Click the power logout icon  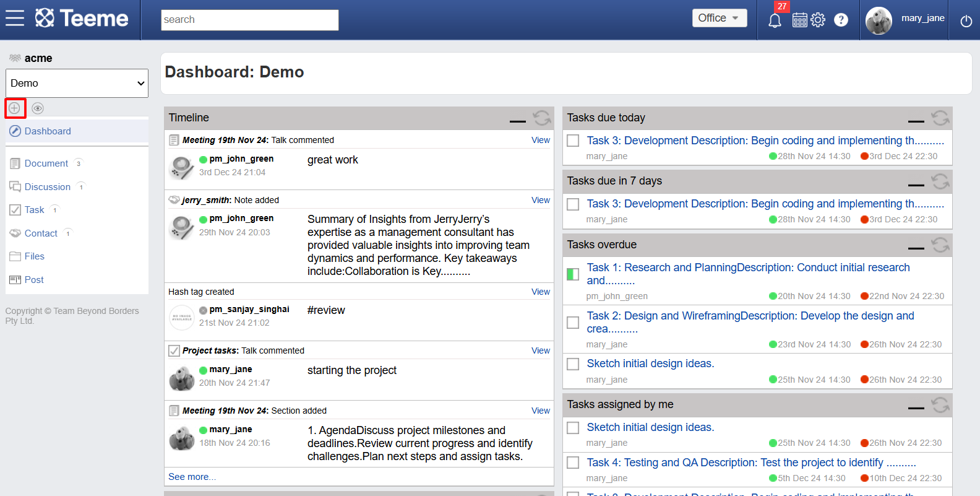[966, 21]
